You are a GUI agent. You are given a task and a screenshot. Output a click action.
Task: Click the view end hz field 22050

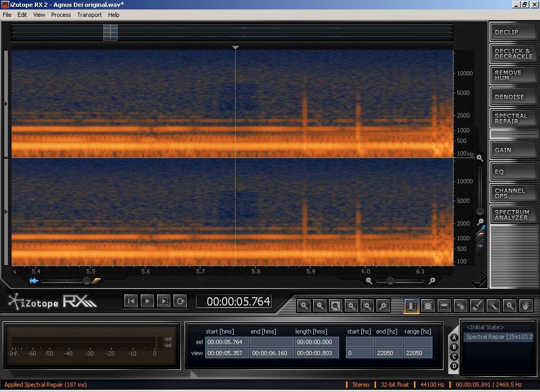(x=389, y=353)
